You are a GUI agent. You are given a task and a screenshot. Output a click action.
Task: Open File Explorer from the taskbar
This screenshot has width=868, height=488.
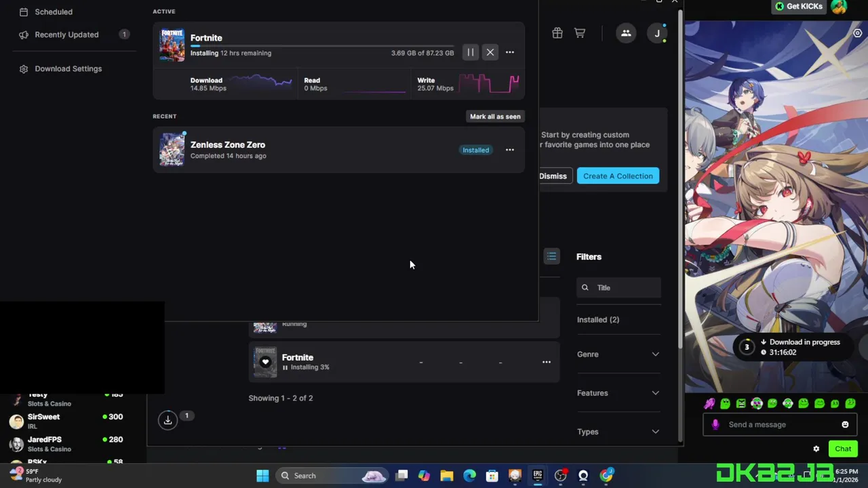click(x=446, y=475)
